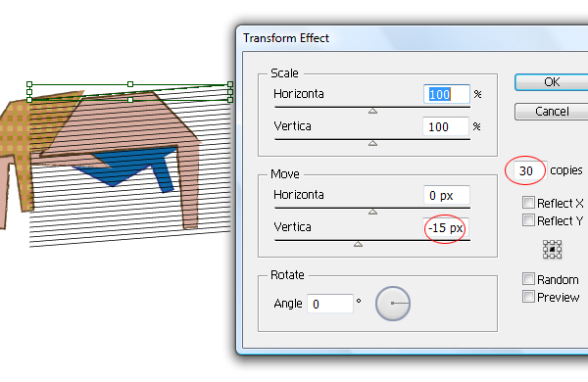
Task: Toggle the Random checkbox
Action: coord(528,279)
